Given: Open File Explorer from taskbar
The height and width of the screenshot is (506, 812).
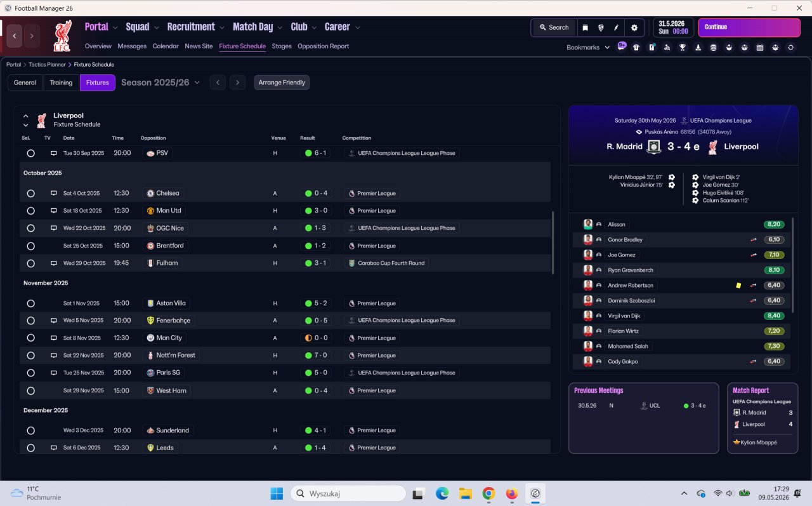Looking at the screenshot, I should coord(465,493).
